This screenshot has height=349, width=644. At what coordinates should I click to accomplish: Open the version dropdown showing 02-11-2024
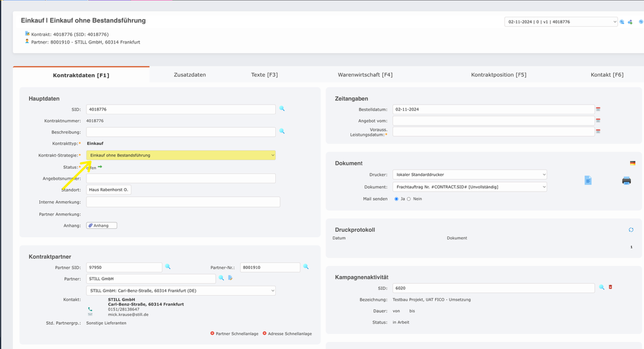click(x=560, y=21)
